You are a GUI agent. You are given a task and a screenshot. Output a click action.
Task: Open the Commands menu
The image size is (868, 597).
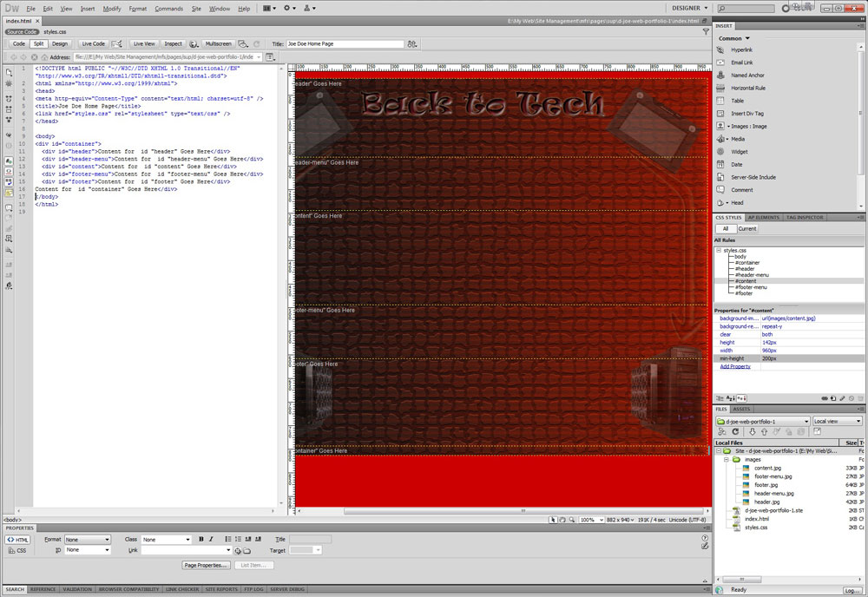point(168,9)
